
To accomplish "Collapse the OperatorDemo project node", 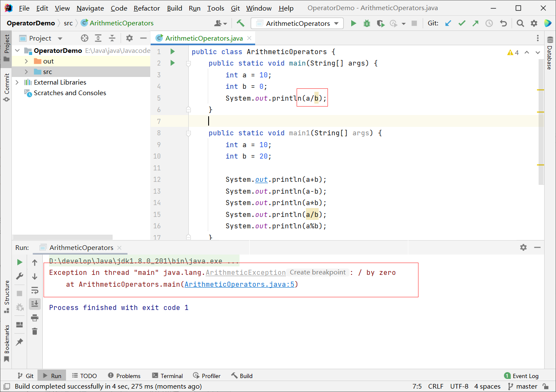I will [17, 50].
